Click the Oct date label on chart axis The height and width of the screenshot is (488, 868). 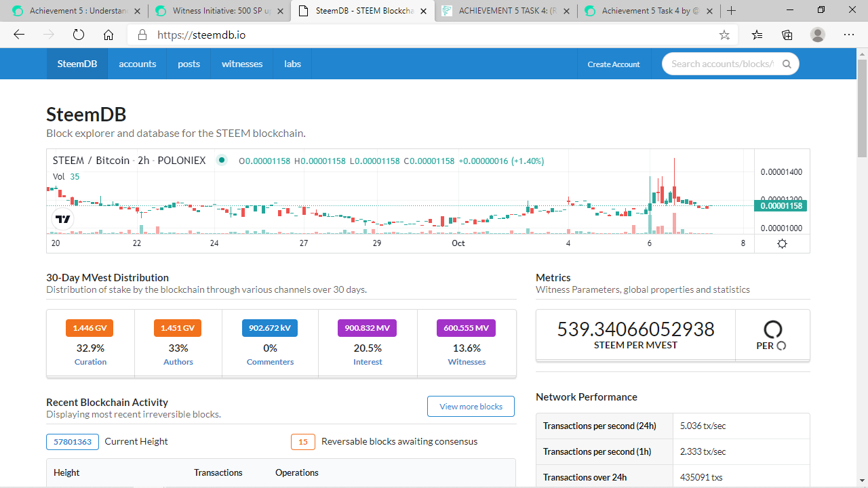458,243
